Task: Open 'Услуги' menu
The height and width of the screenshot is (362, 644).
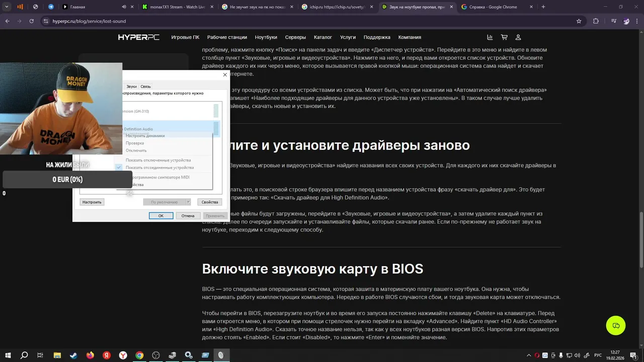Action: click(348, 37)
